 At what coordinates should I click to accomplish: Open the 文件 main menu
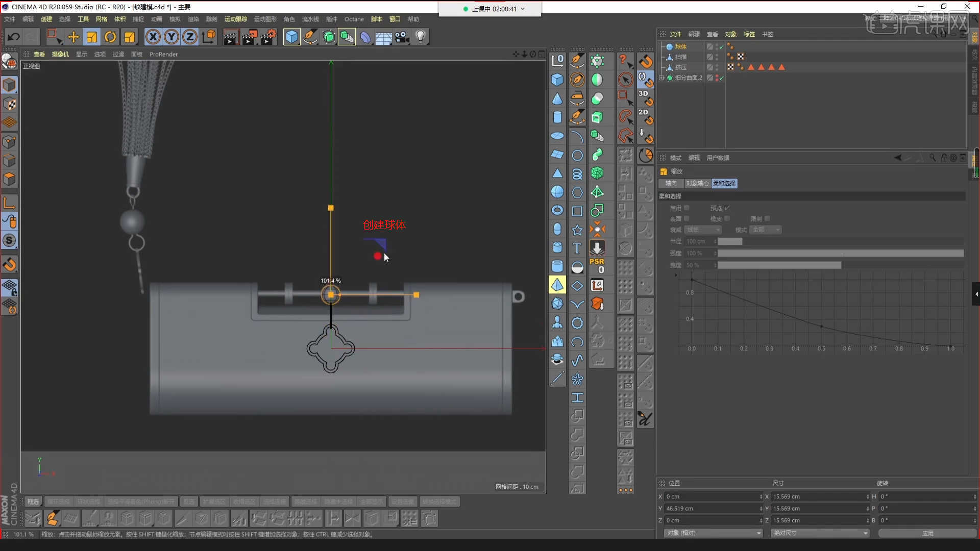[10, 19]
